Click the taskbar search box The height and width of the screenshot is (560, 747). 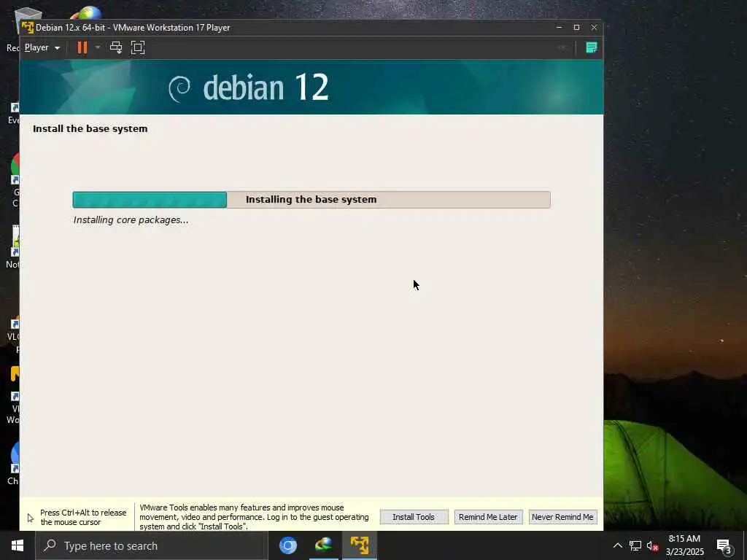point(152,545)
